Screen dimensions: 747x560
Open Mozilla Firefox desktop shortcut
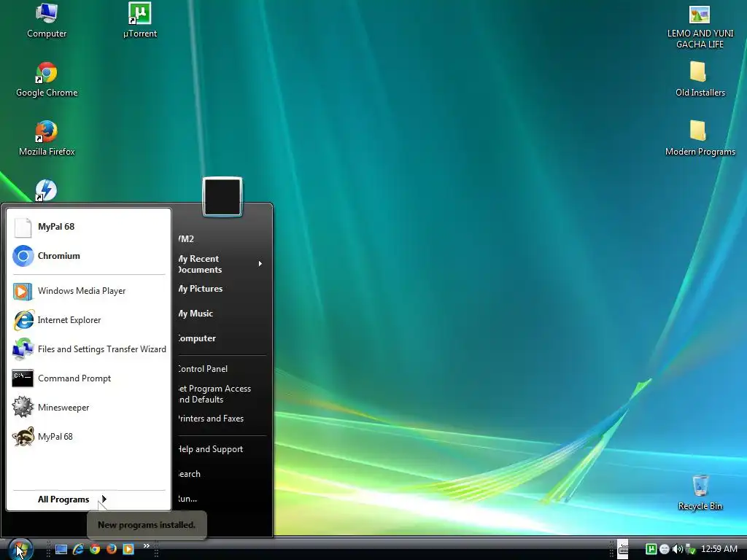pos(47,139)
